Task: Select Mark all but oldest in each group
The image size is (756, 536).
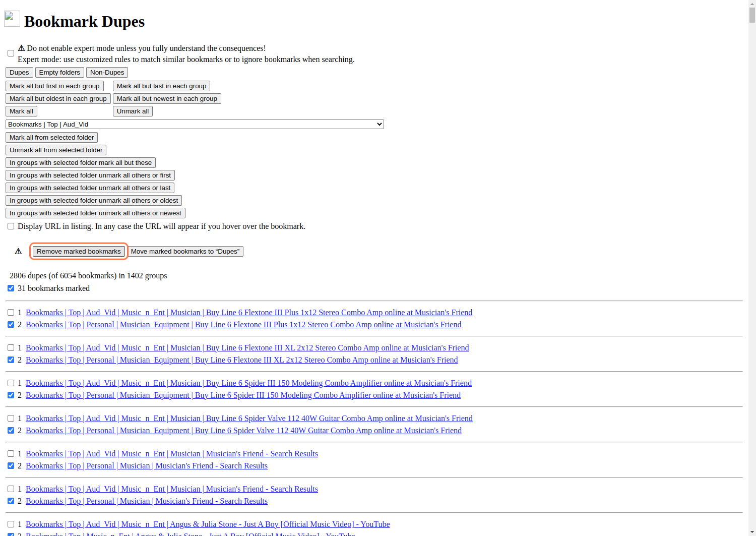Action: (x=58, y=99)
